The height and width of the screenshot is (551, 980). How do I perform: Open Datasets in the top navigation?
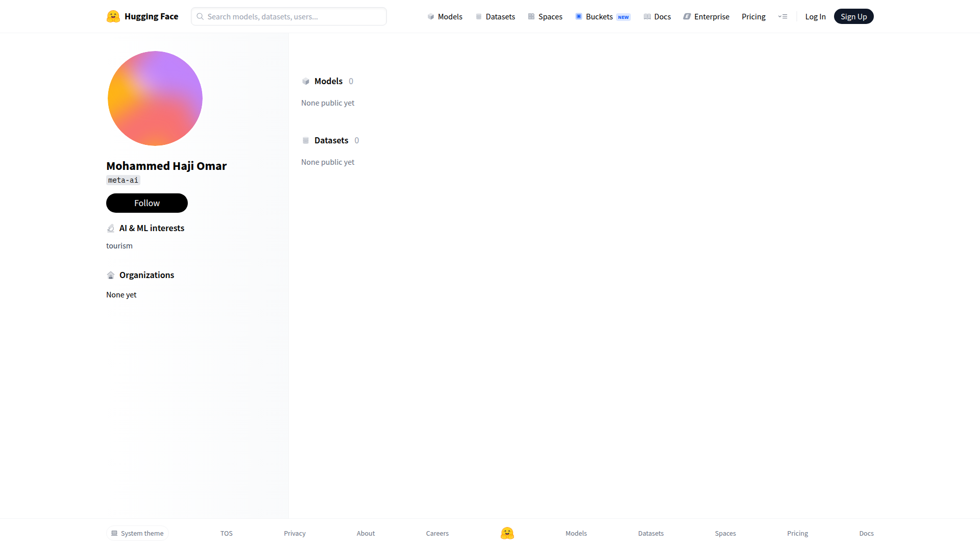pos(495,17)
